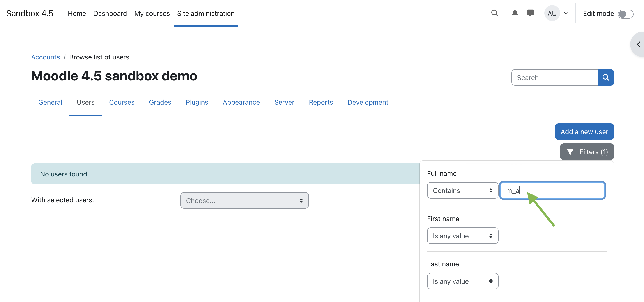Click the Add a new user button

click(x=584, y=131)
